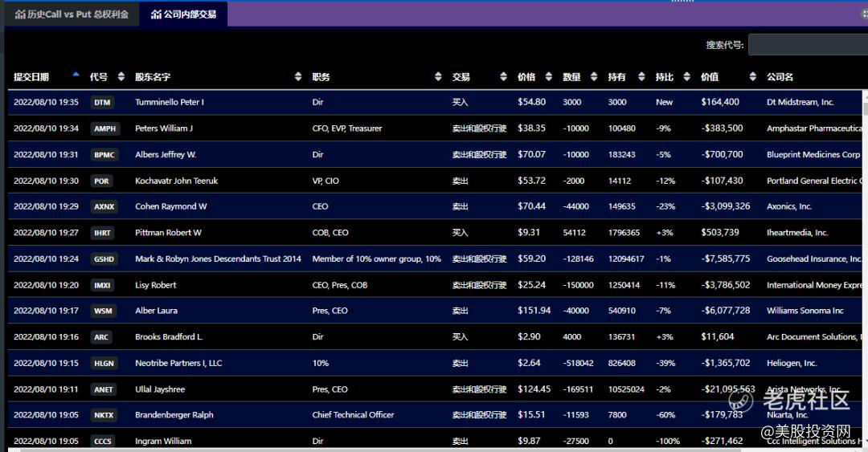Open the DTM ticker badge
This screenshot has height=452, width=868.
click(x=102, y=102)
